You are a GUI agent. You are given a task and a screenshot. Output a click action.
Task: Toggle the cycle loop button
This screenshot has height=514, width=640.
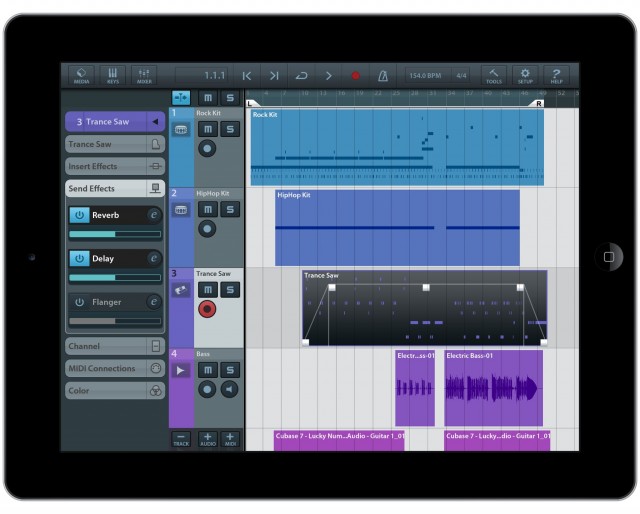[x=301, y=76]
